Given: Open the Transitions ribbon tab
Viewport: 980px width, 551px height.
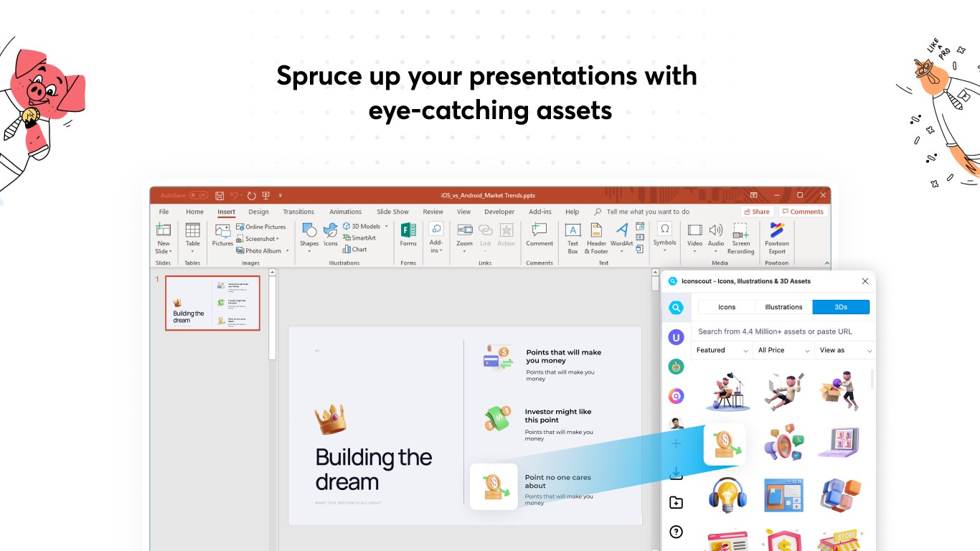Looking at the screenshot, I should click(298, 212).
